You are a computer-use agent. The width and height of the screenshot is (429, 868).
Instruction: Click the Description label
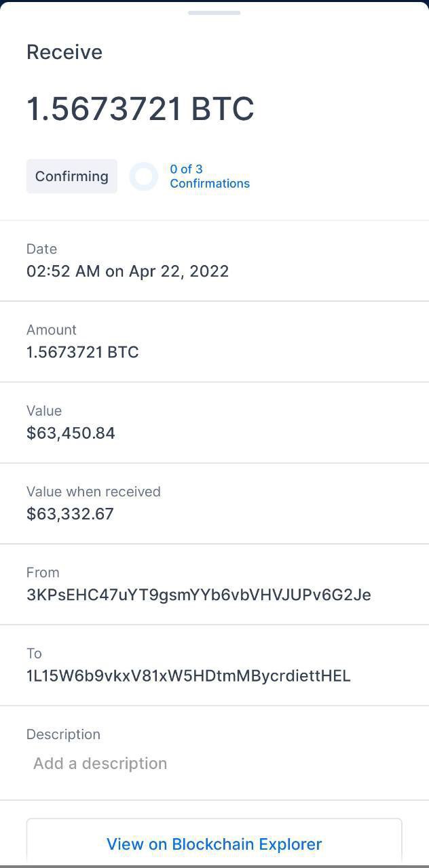(x=63, y=734)
